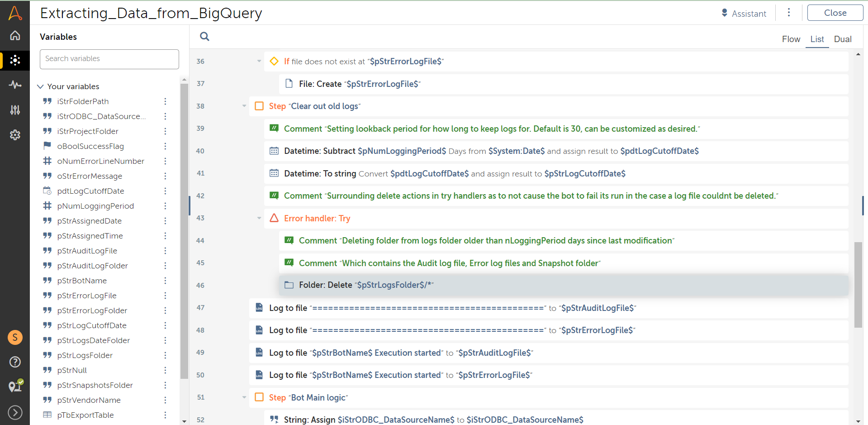Open the Assistant panel

[744, 14]
